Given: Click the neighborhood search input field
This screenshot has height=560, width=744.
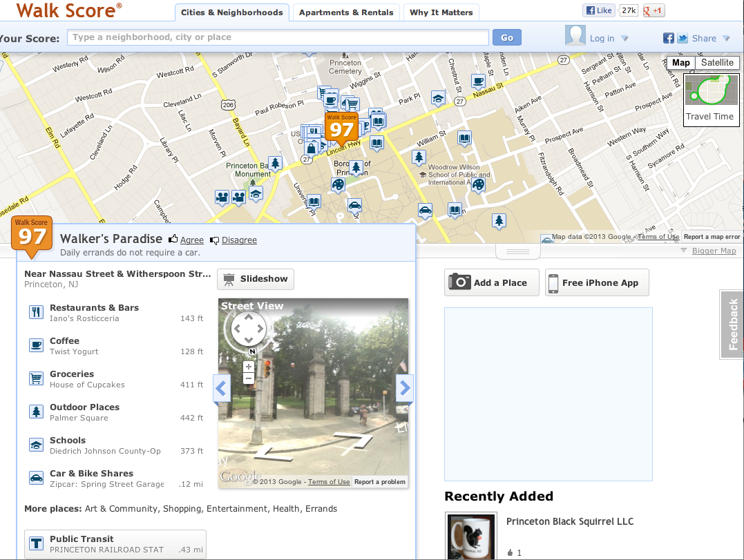Looking at the screenshot, I should click(278, 37).
